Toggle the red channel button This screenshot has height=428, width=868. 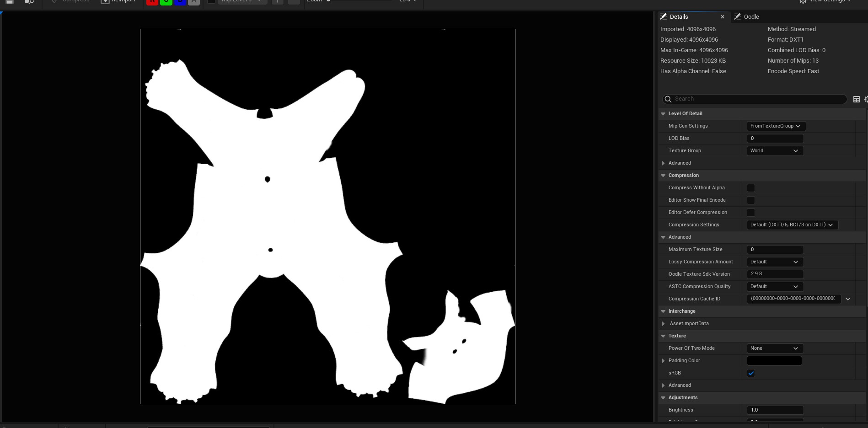tap(152, 2)
